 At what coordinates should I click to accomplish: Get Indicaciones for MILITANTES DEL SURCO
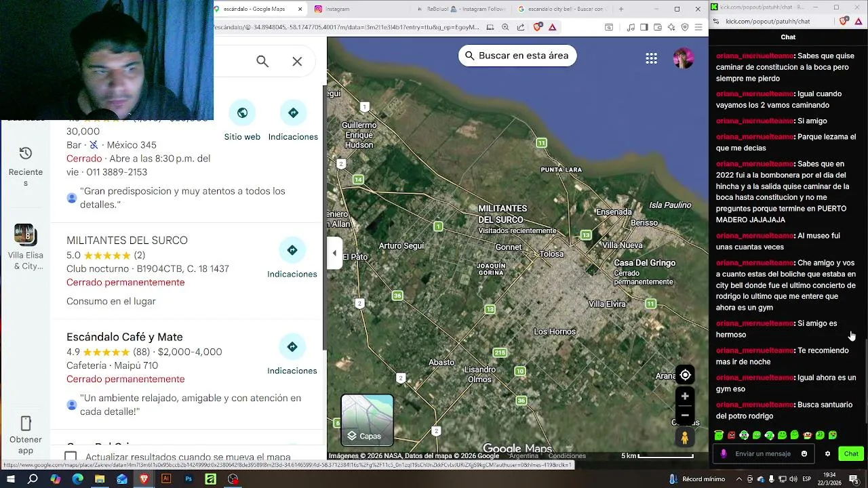[x=292, y=250]
